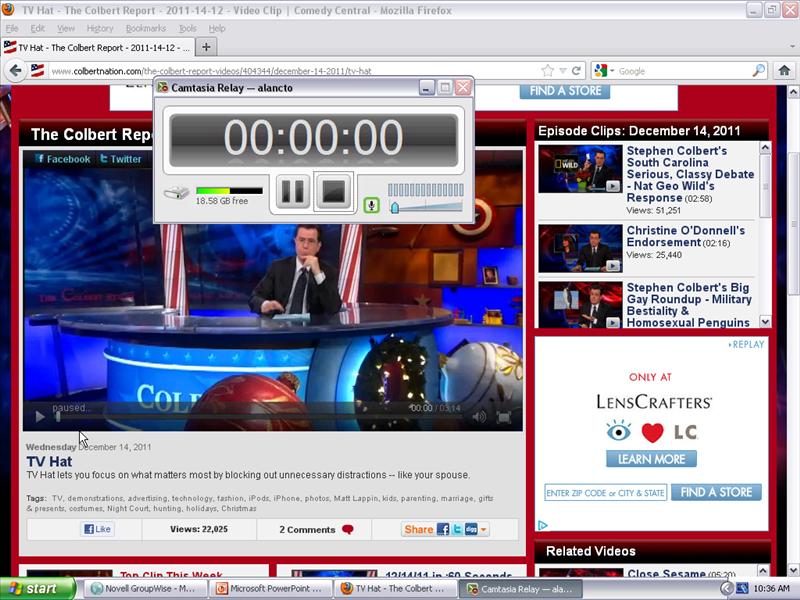Share via the Digg icon beside Share
This screenshot has width=800, height=600.
pos(470,530)
